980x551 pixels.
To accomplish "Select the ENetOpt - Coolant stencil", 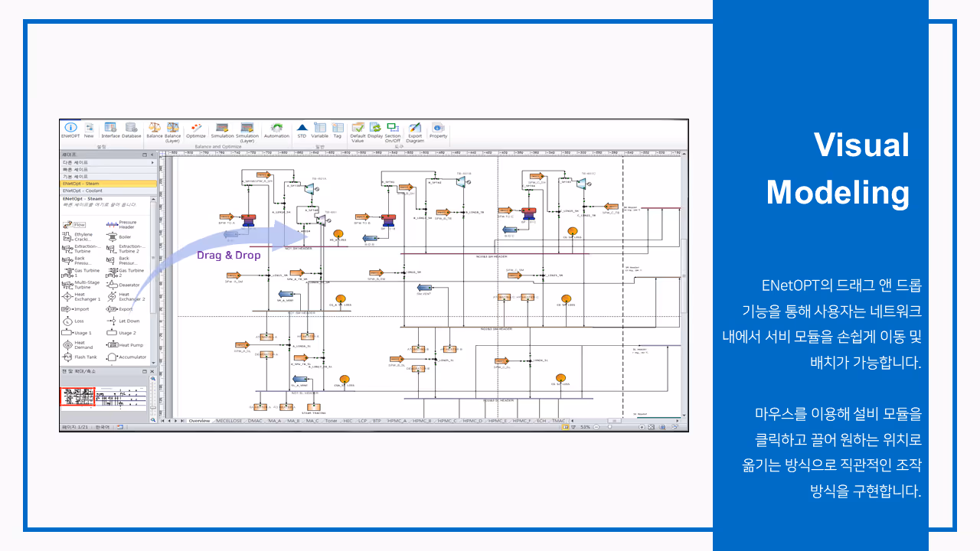I will click(x=108, y=191).
